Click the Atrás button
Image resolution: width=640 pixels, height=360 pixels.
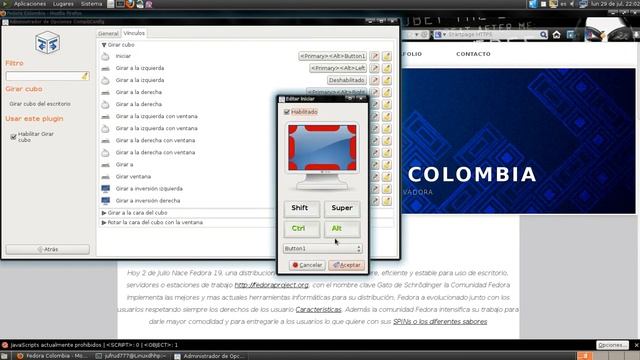(48, 249)
